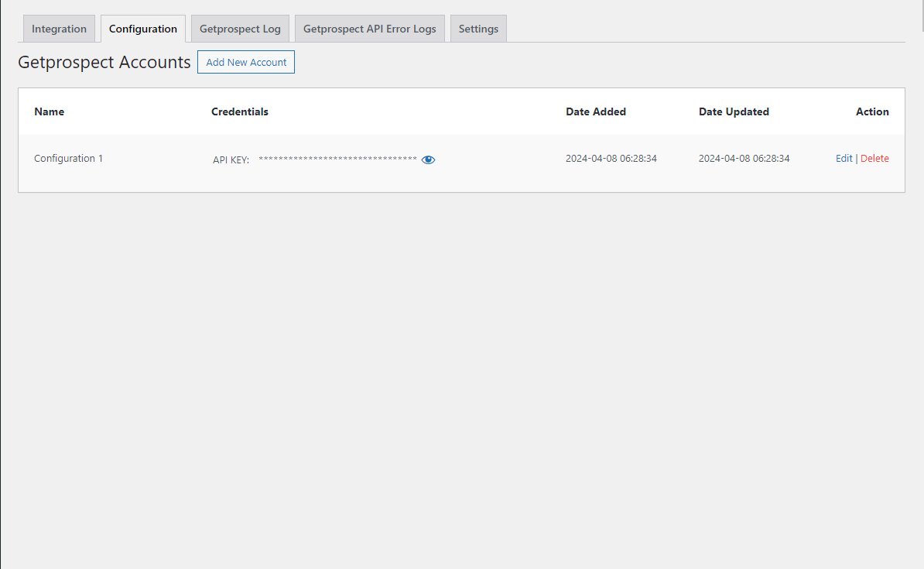
Task: Click the date under Date Added
Action: point(611,158)
